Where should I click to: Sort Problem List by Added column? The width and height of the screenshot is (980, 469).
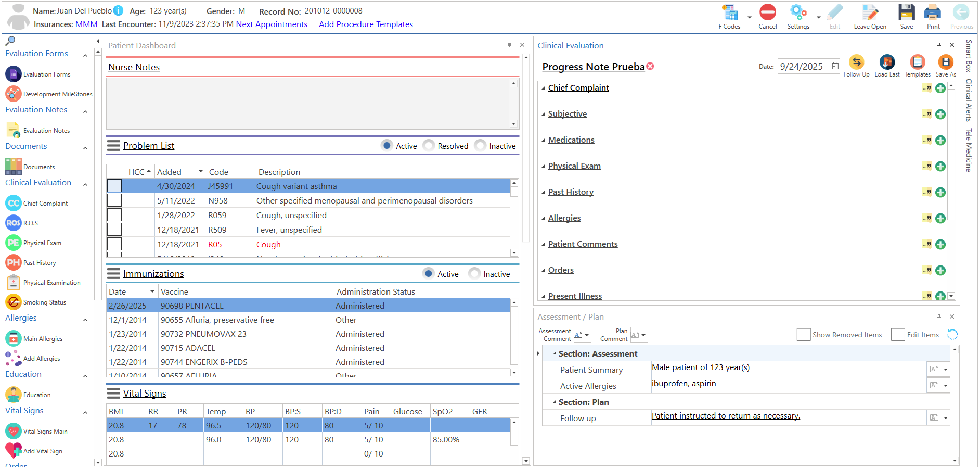(x=179, y=172)
